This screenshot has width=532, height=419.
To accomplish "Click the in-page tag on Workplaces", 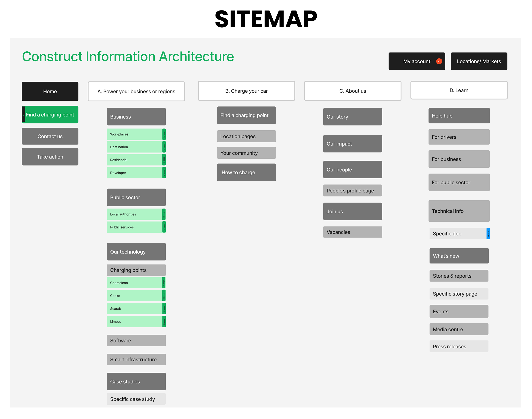I will click(x=164, y=134).
